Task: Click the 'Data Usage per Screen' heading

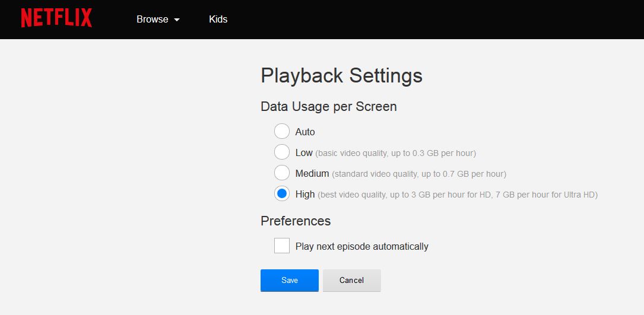Action: coord(328,107)
